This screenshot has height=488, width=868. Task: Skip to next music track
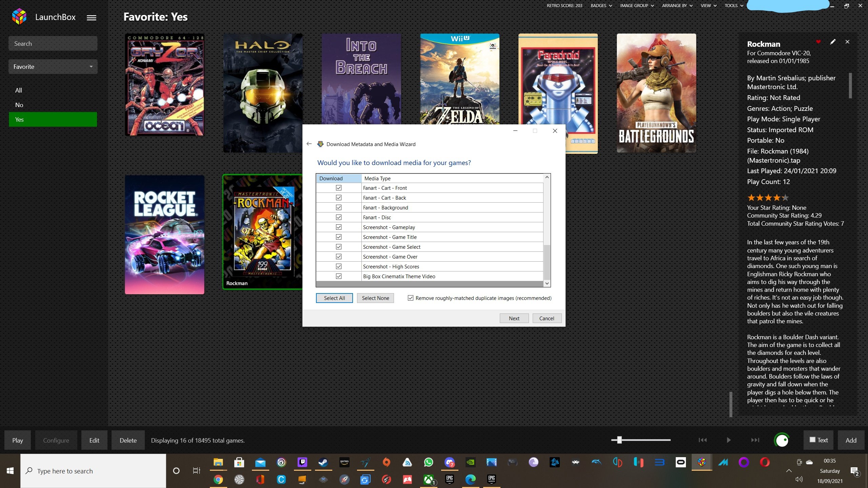coord(755,440)
